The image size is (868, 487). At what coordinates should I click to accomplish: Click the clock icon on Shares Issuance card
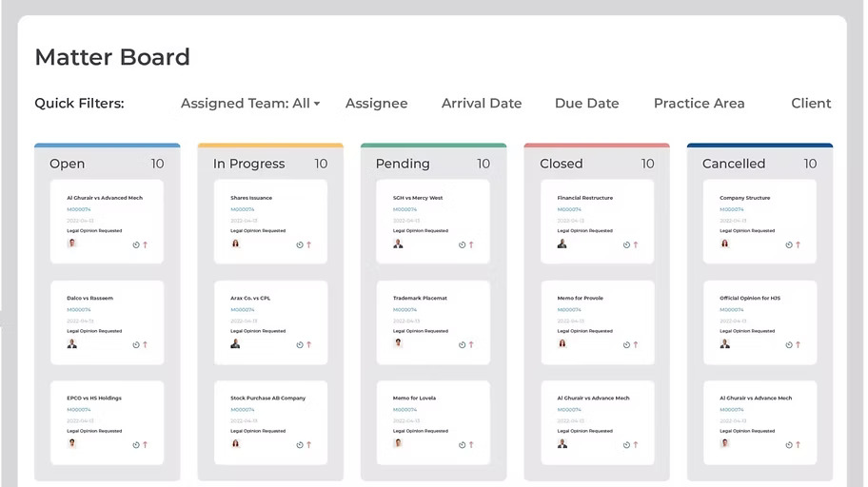click(299, 244)
